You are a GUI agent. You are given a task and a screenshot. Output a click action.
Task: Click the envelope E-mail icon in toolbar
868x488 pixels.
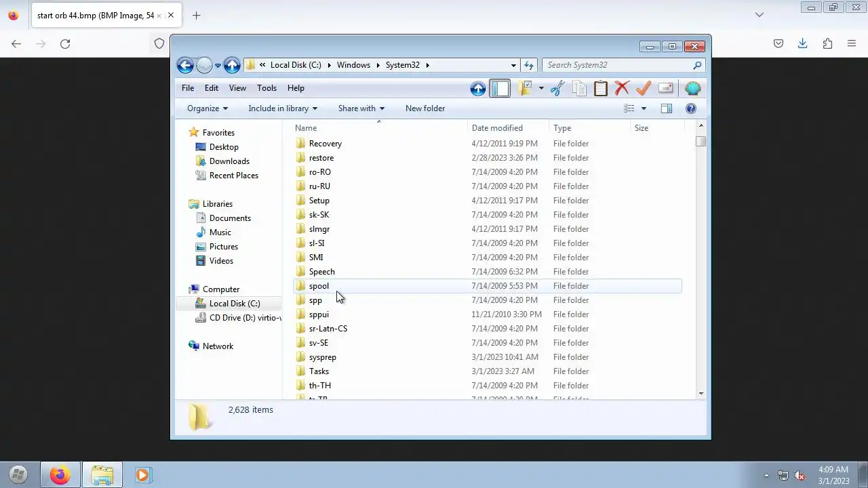point(665,88)
